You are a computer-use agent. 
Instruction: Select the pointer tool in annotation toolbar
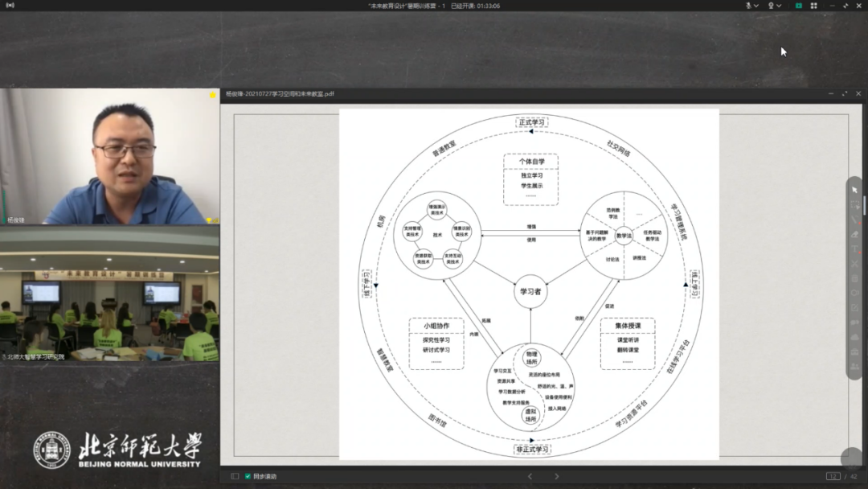854,190
